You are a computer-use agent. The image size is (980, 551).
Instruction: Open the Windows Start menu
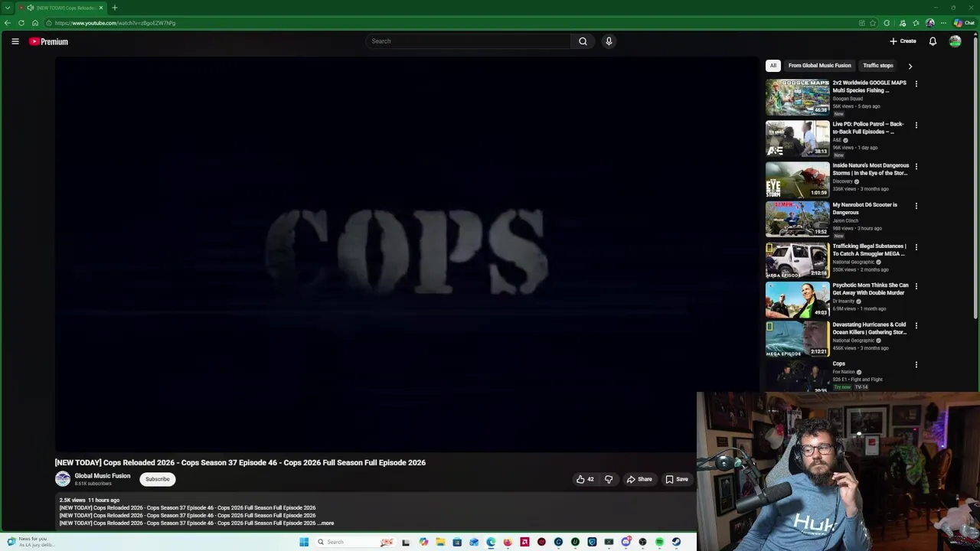coord(304,542)
